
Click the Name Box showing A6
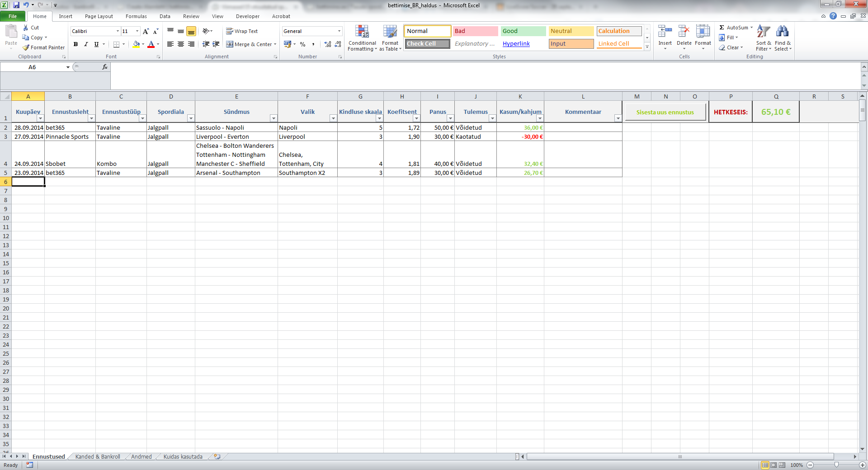[32, 67]
